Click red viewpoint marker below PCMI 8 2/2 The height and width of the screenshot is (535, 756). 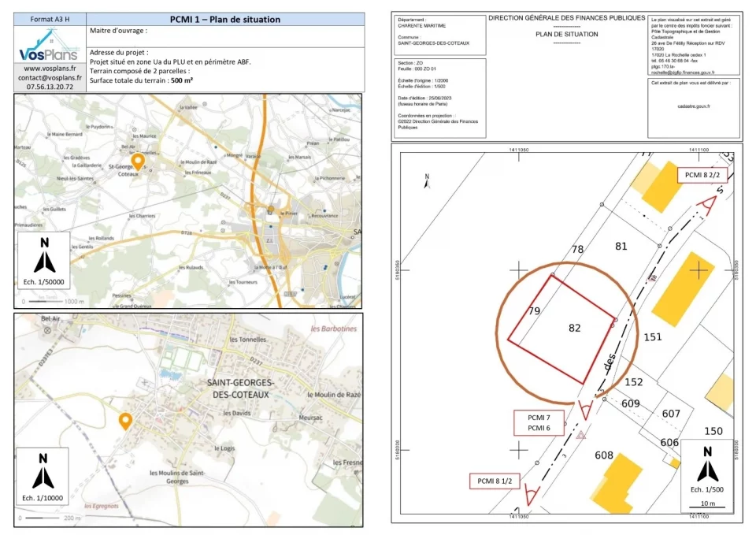(x=708, y=205)
